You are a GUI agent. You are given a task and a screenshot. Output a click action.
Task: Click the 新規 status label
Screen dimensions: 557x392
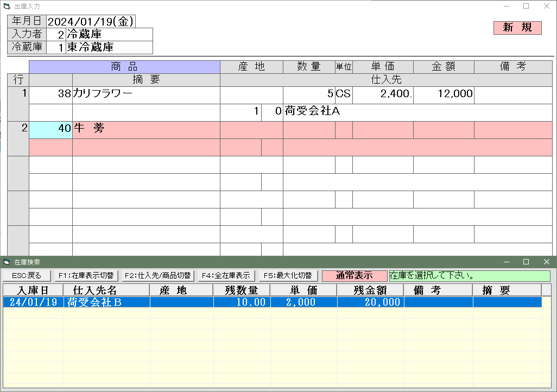coord(517,28)
